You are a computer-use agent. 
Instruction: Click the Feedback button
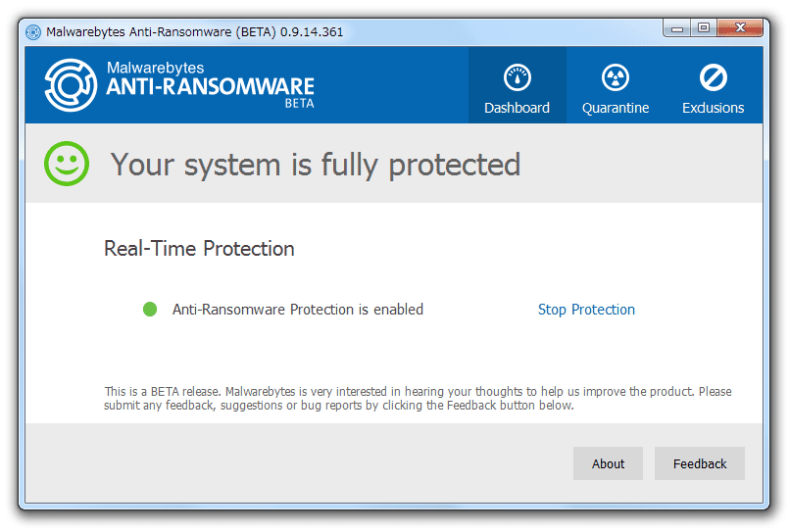click(700, 463)
